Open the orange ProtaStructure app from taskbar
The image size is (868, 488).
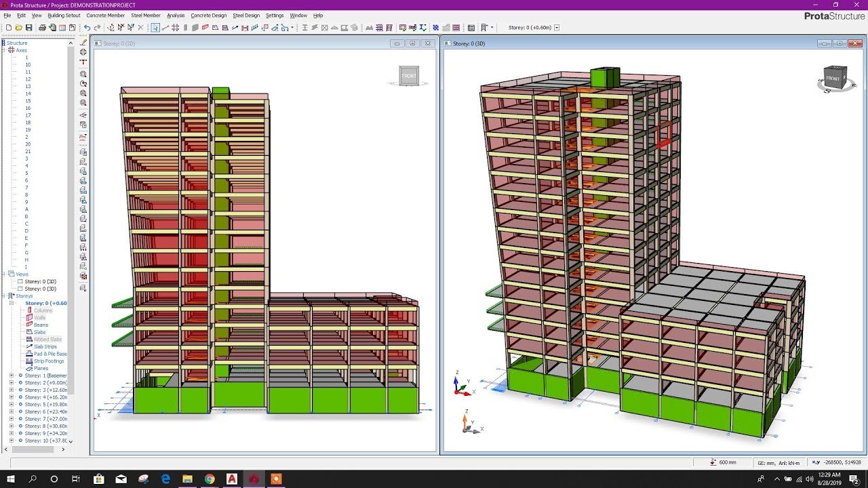click(x=275, y=479)
